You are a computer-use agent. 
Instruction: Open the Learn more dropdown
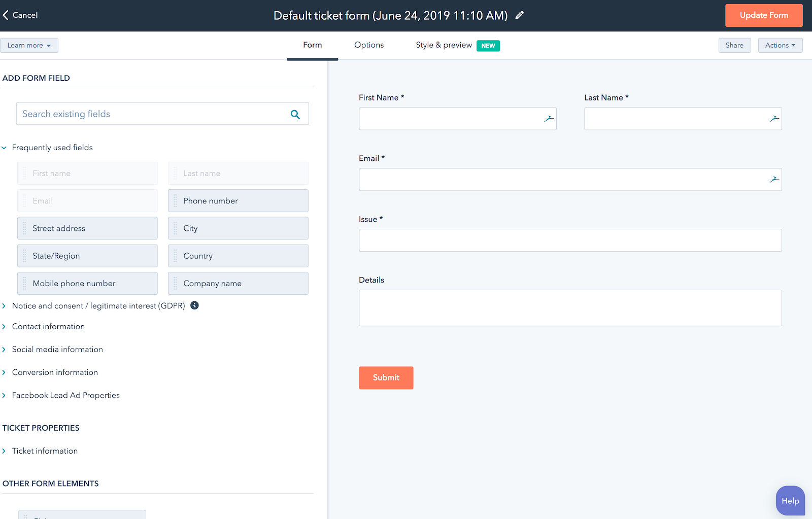(x=29, y=45)
